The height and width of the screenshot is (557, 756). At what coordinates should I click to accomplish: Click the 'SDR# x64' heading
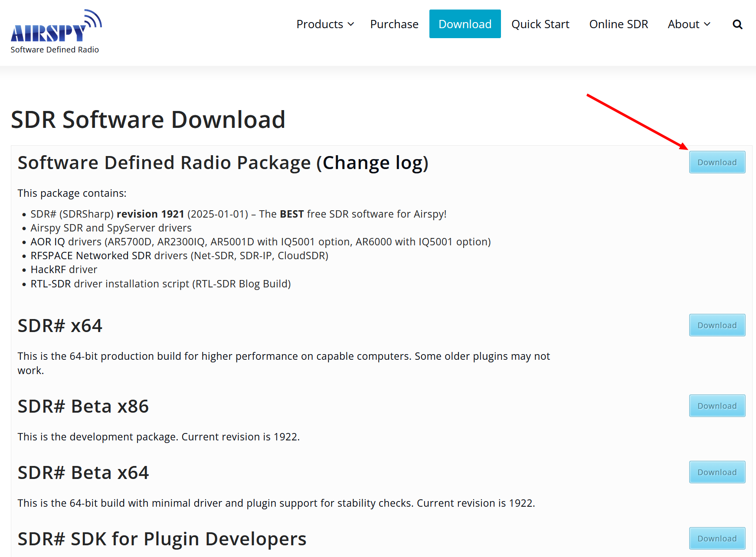point(60,326)
